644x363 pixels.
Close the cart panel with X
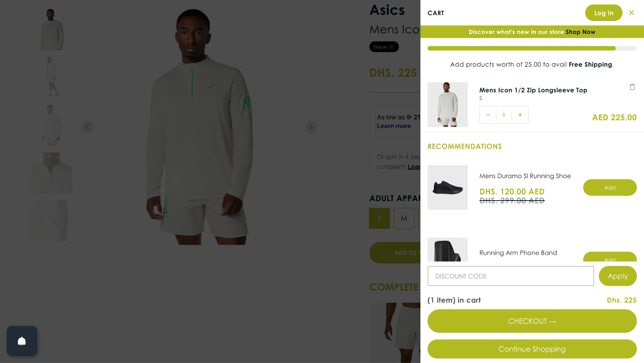click(x=631, y=13)
